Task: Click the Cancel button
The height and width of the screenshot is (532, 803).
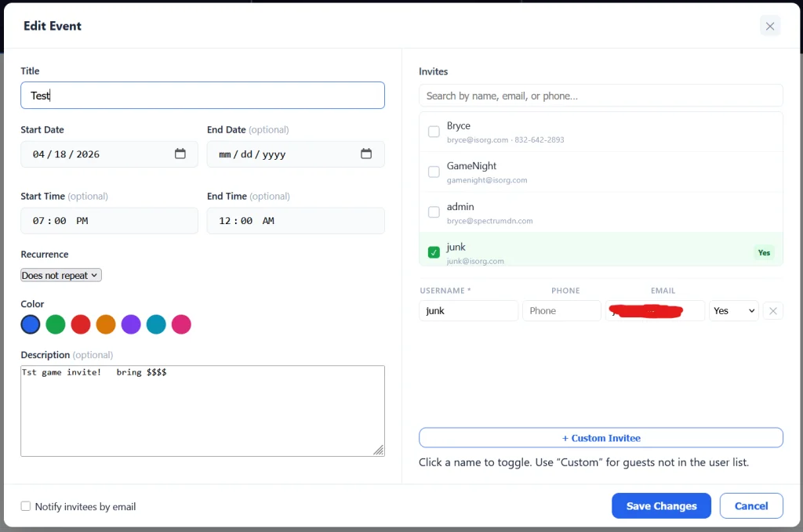Action: tap(751, 506)
